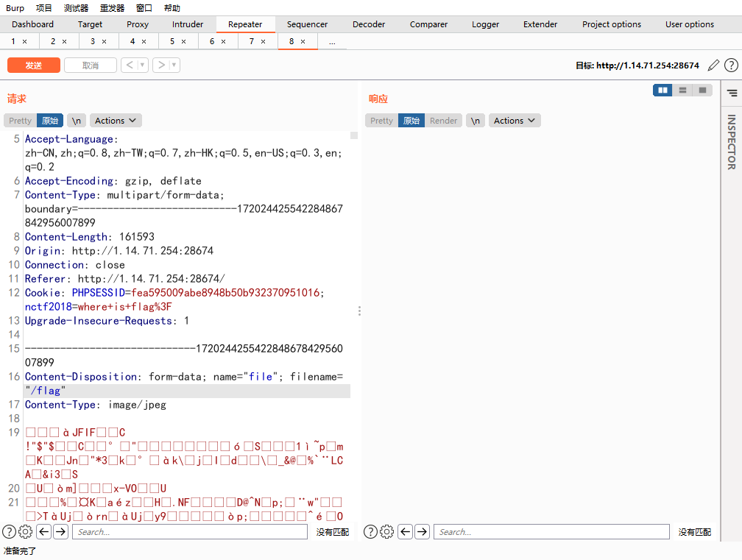The height and width of the screenshot is (560, 742).
Task: Toggle \n non-printable characters in the request
Action: (x=77, y=121)
